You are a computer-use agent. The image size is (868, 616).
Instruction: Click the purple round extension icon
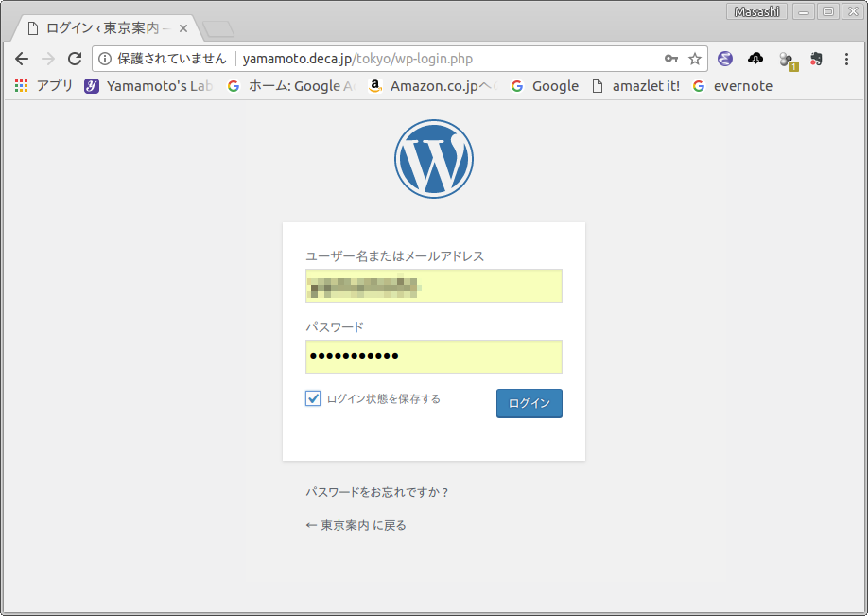(725, 59)
